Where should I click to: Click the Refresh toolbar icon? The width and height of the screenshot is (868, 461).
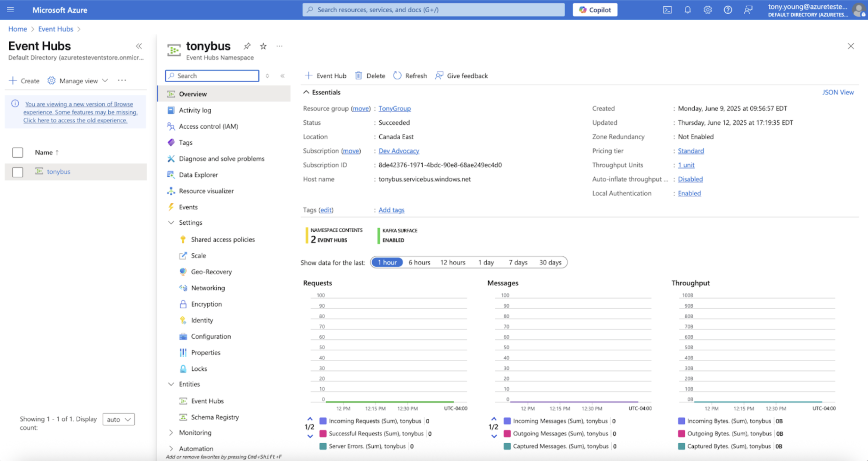pos(397,75)
